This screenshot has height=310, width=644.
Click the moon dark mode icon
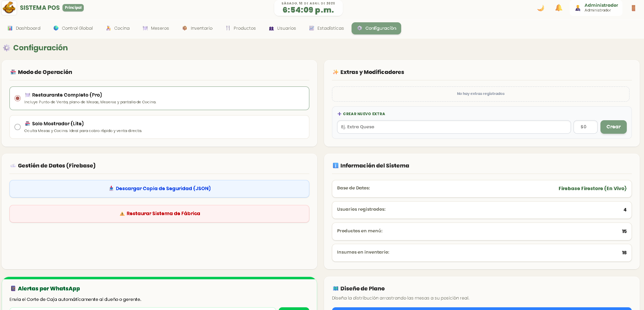(541, 8)
